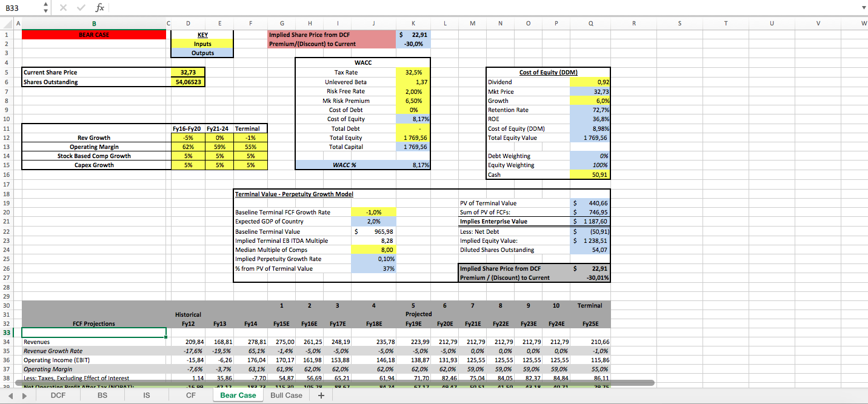Screen dimensions: 868x404
Task: Select the Fy25E column heading
Action: tap(590, 324)
